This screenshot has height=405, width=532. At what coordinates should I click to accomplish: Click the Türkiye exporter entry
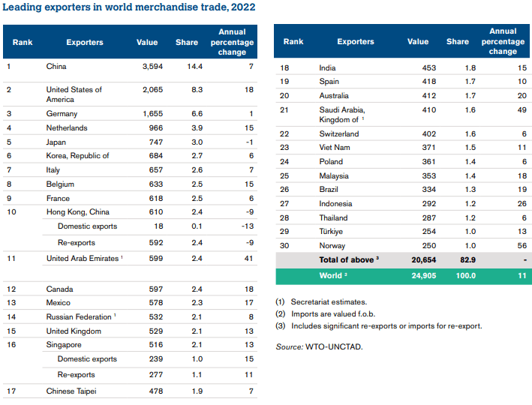coord(332,232)
